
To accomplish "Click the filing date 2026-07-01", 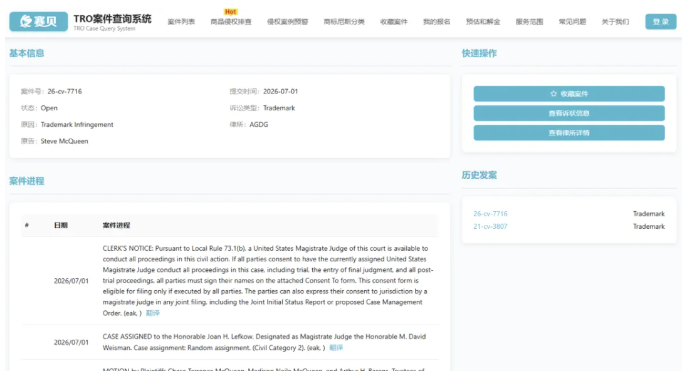I will (x=280, y=92).
